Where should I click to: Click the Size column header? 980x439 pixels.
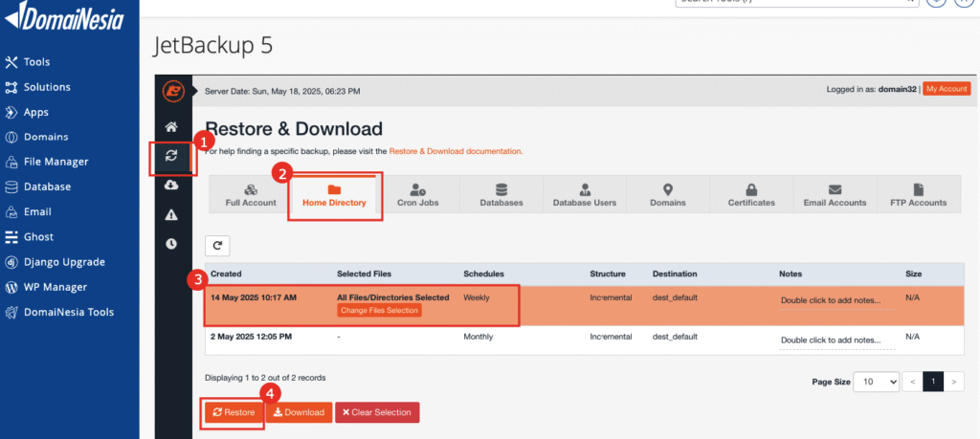(913, 274)
